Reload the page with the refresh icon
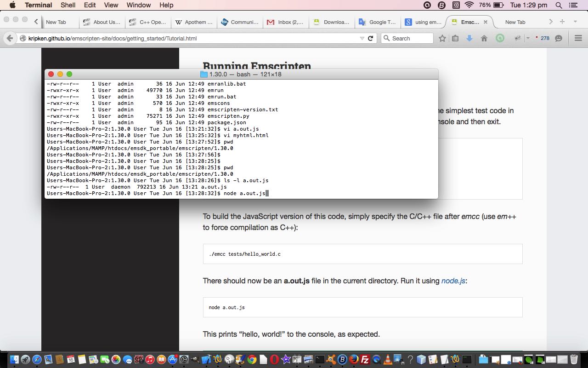The width and height of the screenshot is (588, 368). tap(370, 38)
